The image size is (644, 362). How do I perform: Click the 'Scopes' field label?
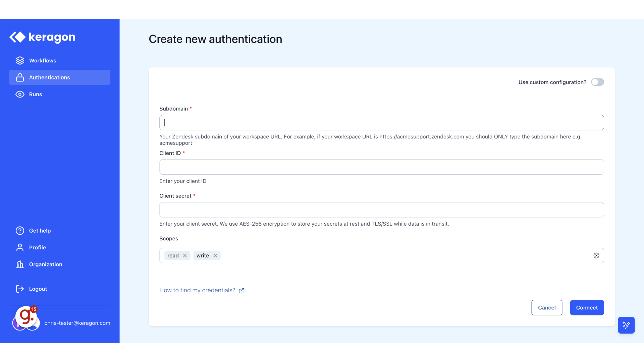coord(169,239)
